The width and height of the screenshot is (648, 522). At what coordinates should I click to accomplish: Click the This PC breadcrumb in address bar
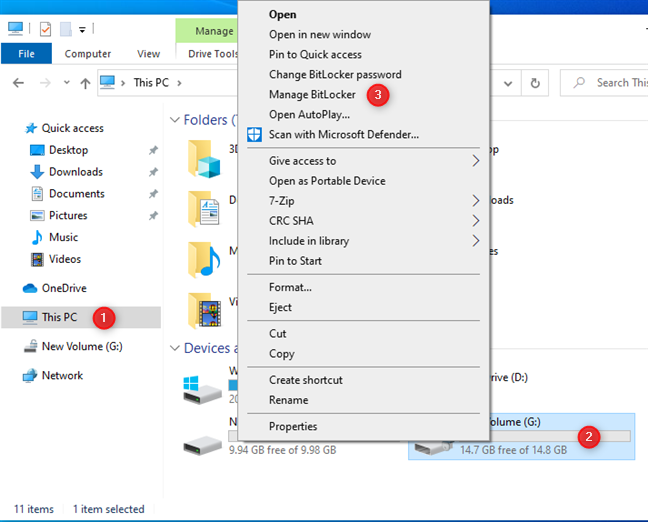coord(151,83)
